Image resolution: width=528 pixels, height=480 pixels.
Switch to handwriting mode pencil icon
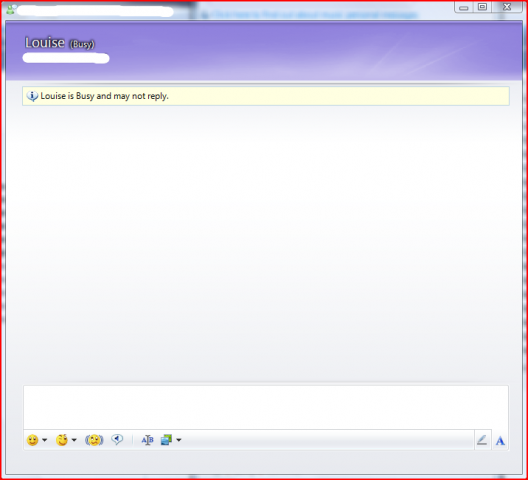point(482,440)
